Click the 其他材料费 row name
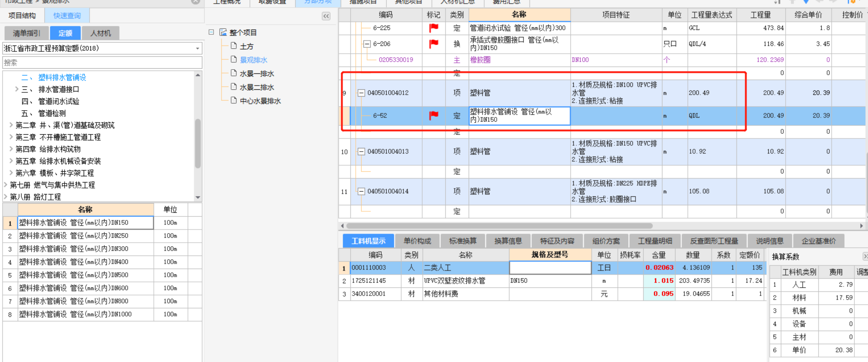Viewport: 868px width, 362px height. click(441, 294)
